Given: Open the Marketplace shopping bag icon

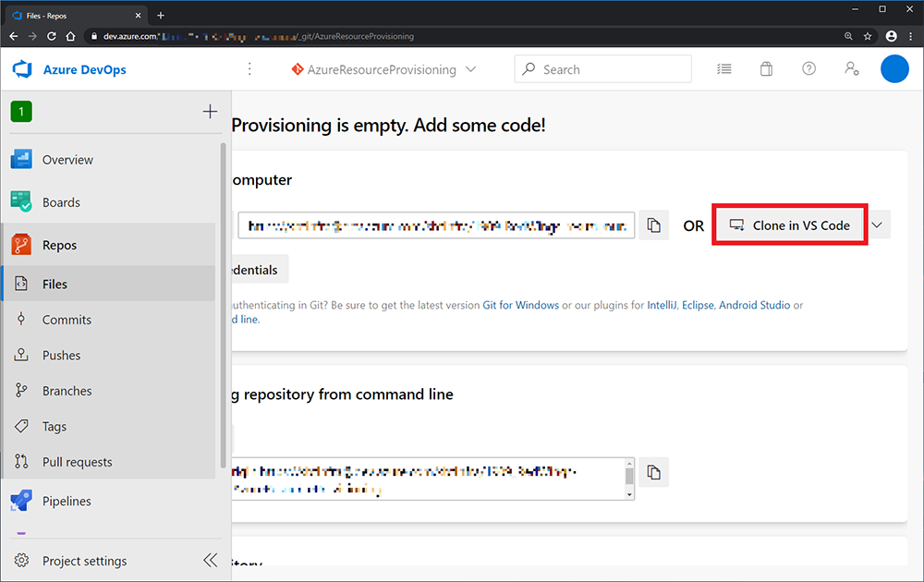Looking at the screenshot, I should click(766, 69).
